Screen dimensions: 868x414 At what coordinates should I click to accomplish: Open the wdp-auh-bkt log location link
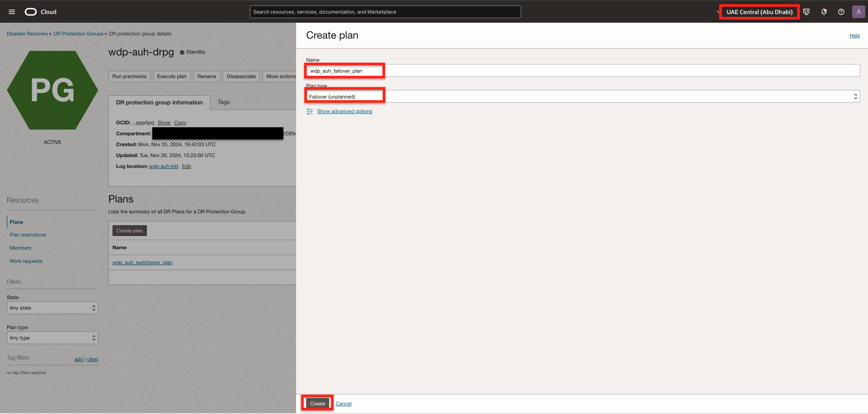(164, 166)
